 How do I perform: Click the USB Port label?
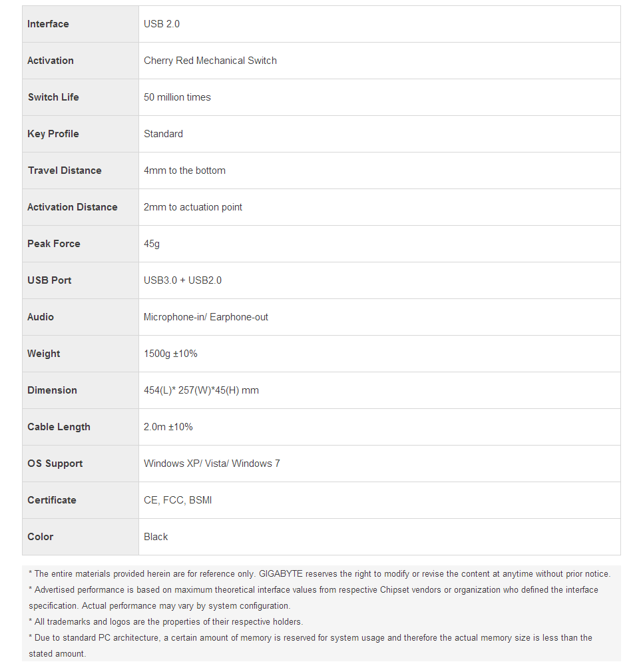pyautogui.click(x=49, y=280)
